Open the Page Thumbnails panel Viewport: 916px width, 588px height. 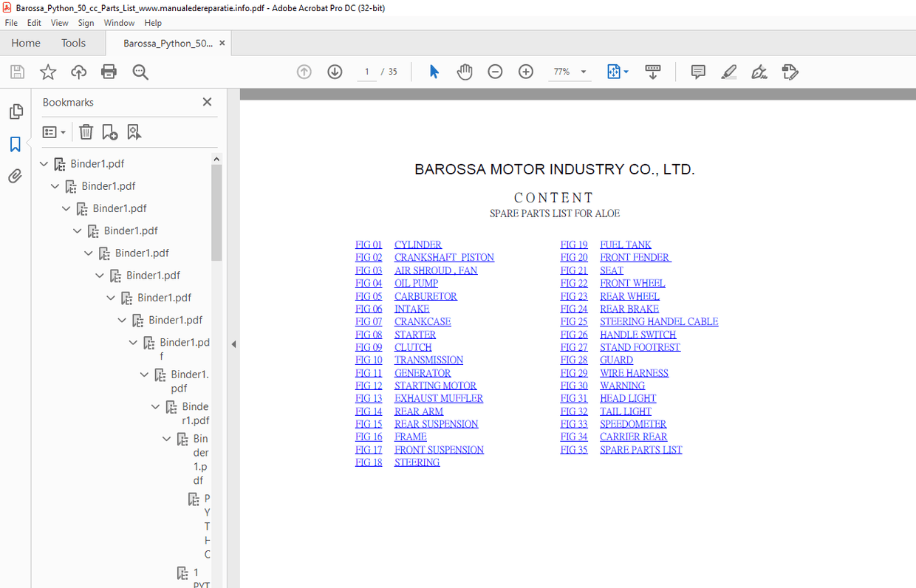16,111
